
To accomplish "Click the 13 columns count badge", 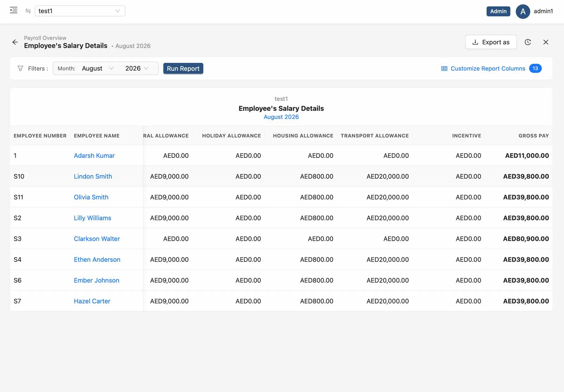I will 535,68.
